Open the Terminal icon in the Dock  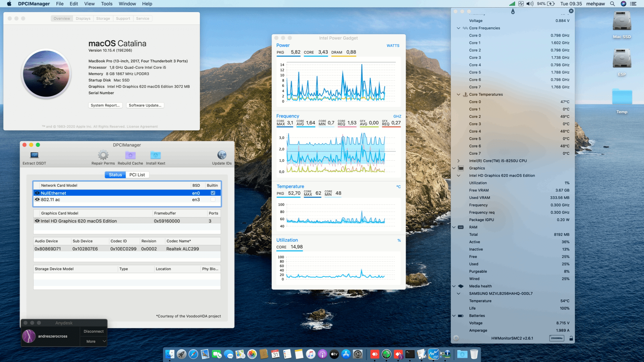tap(410, 354)
